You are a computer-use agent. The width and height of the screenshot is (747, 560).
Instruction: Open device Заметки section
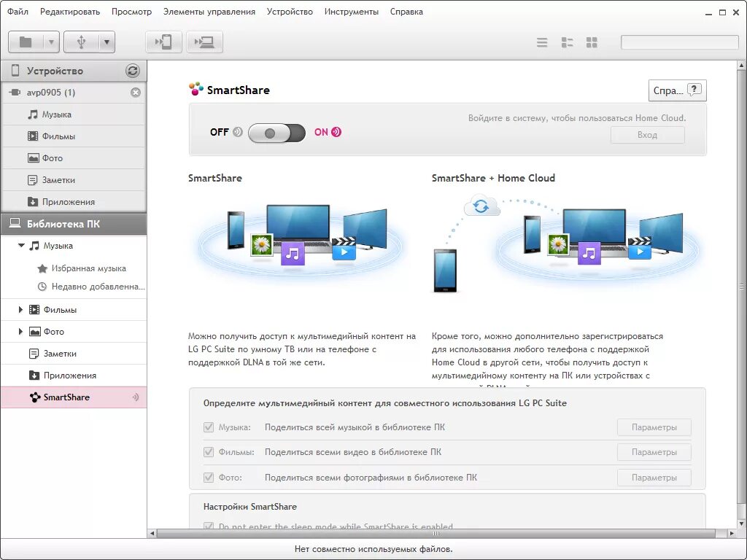point(74,180)
